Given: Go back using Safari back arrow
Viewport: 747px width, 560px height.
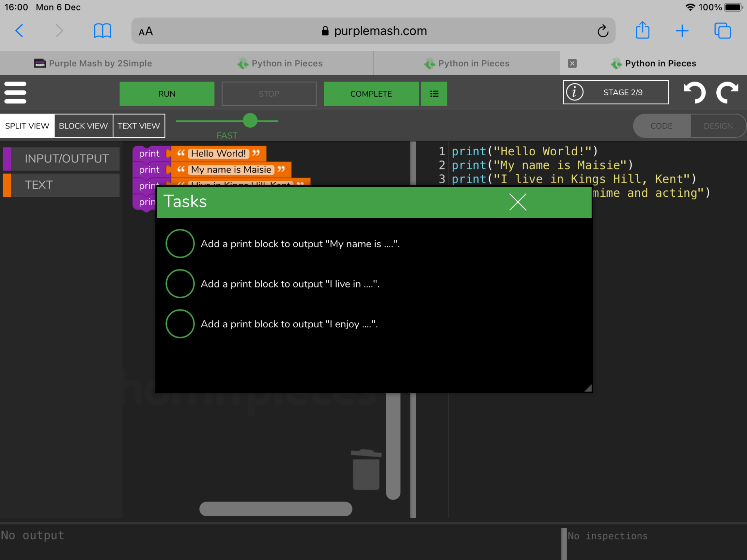Looking at the screenshot, I should pyautogui.click(x=19, y=31).
